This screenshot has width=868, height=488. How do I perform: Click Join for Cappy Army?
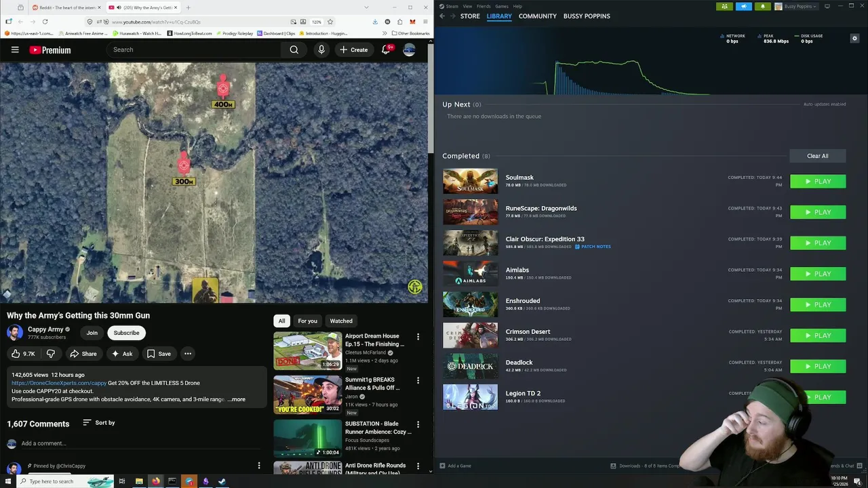tap(92, 333)
